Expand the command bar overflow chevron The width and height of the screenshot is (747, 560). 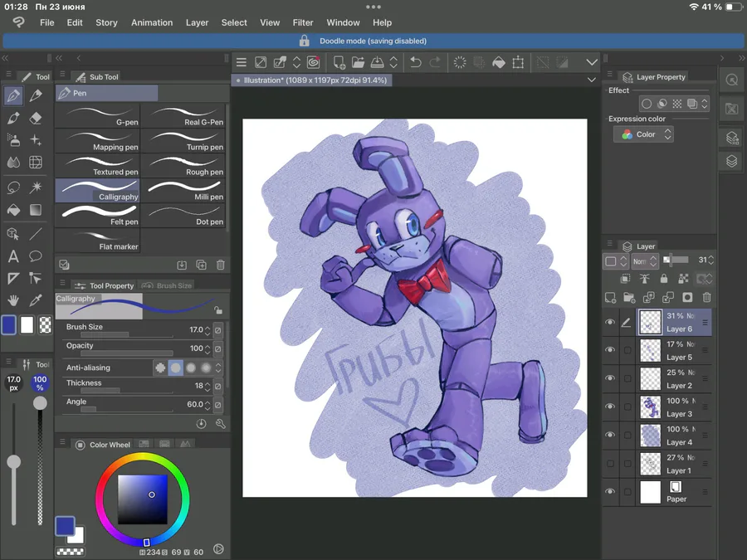592,62
